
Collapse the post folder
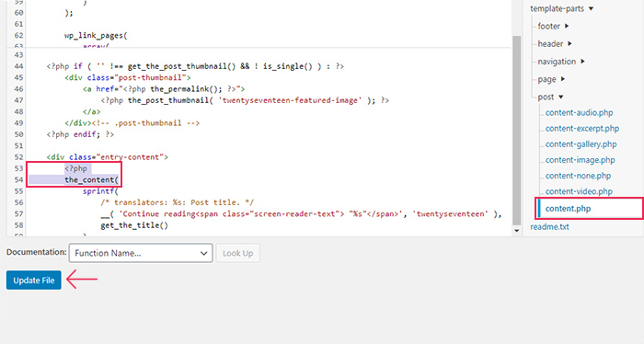550,97
